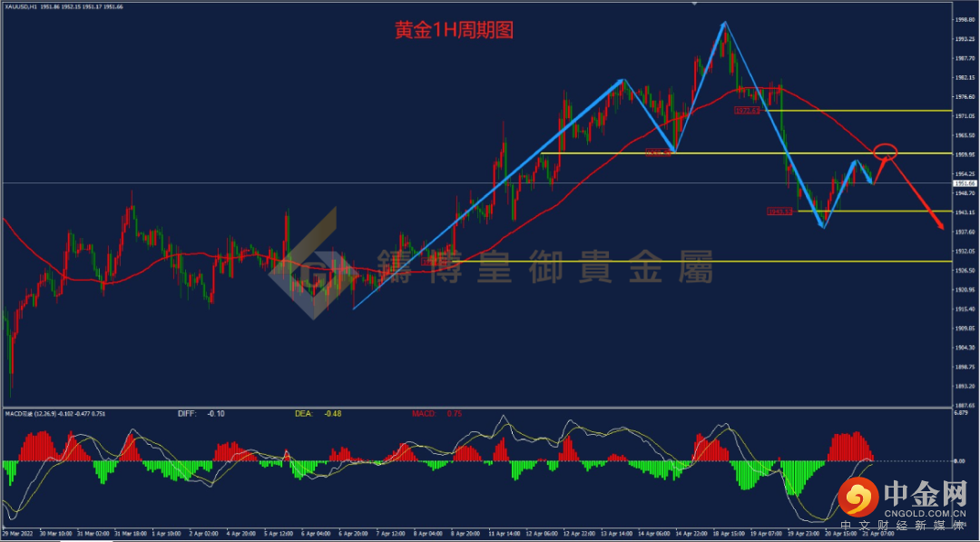The width and height of the screenshot is (980, 542).
Task: Click price scale value 1943.15
Action: pyautogui.click(x=966, y=212)
